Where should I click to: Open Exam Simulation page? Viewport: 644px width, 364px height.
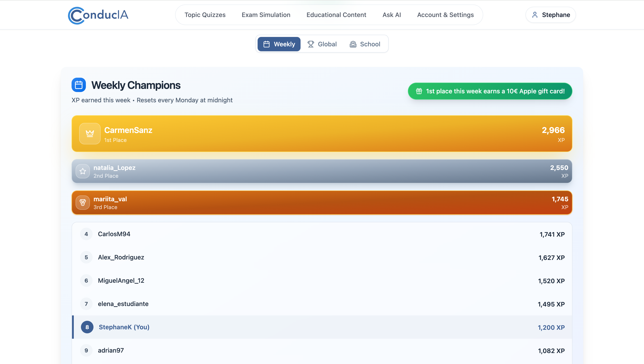pos(266,15)
